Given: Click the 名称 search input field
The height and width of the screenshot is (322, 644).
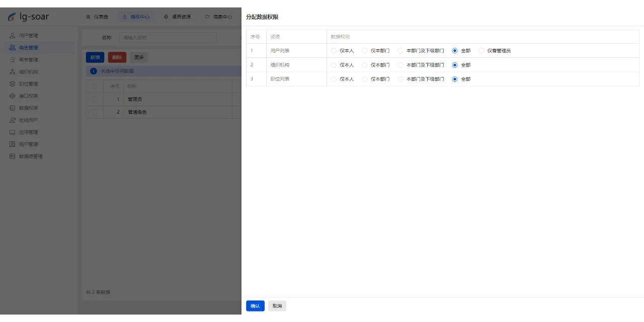Looking at the screenshot, I should tap(168, 37).
